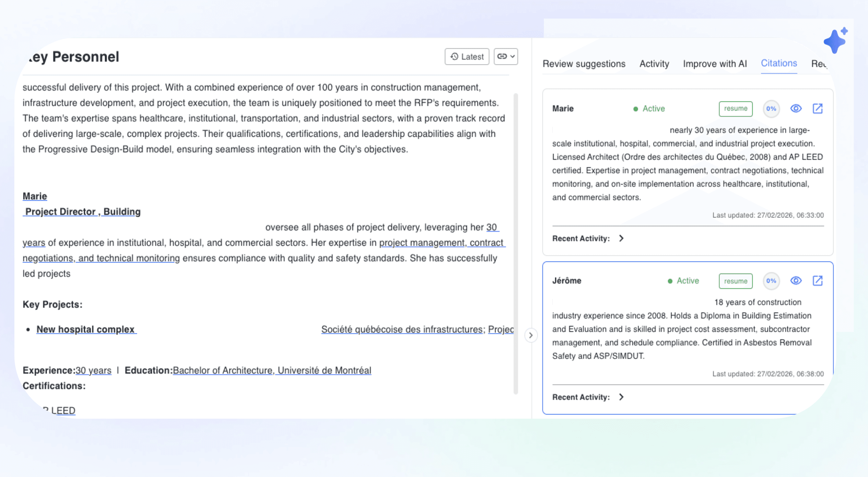This screenshot has width=868, height=477.
Task: Open the Improve with AI tab
Action: (x=715, y=64)
